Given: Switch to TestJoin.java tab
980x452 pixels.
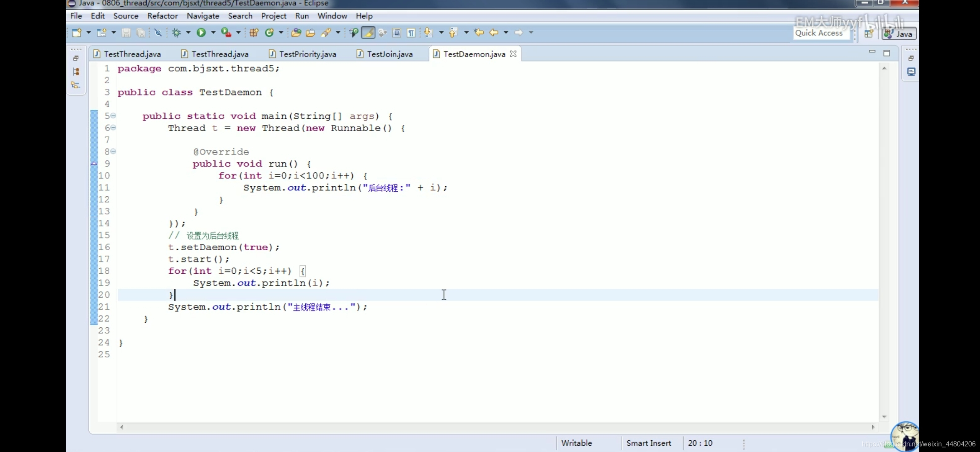Looking at the screenshot, I should 389,54.
